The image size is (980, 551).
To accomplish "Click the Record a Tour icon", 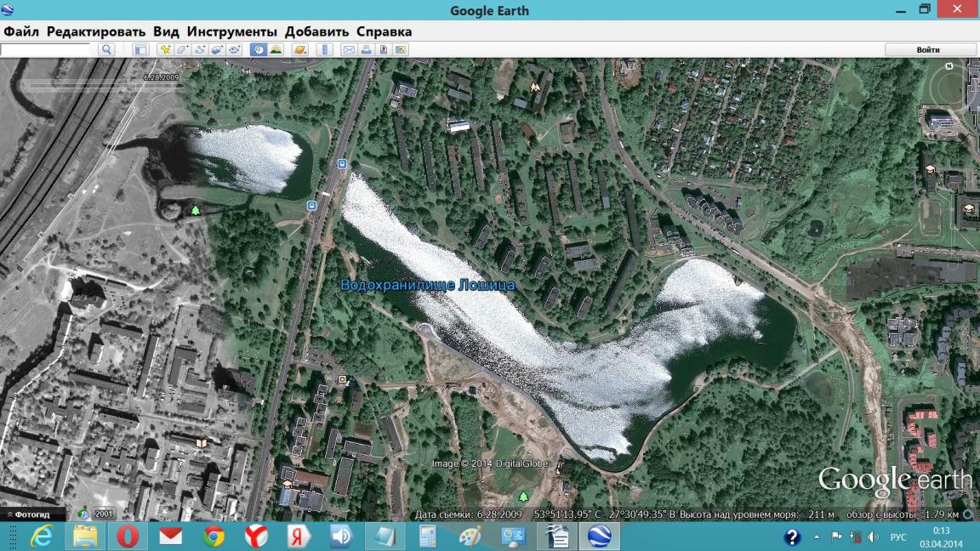I will (x=234, y=50).
